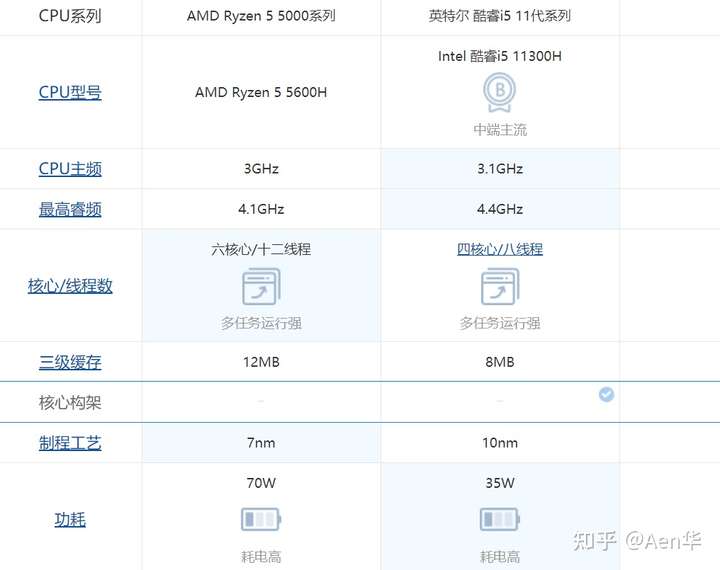Select the Intel 酷睿i5 11300H text
Image resolution: width=720 pixels, height=570 pixels.
(x=500, y=56)
